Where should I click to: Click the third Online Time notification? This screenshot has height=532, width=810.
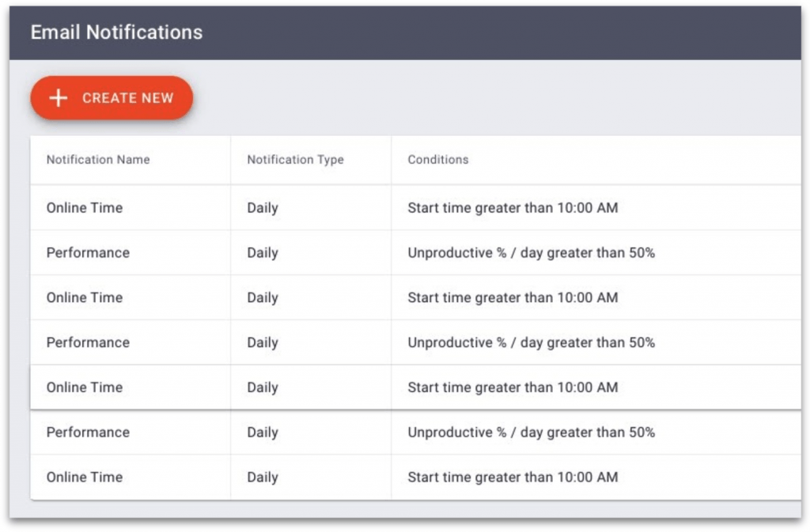coord(84,387)
